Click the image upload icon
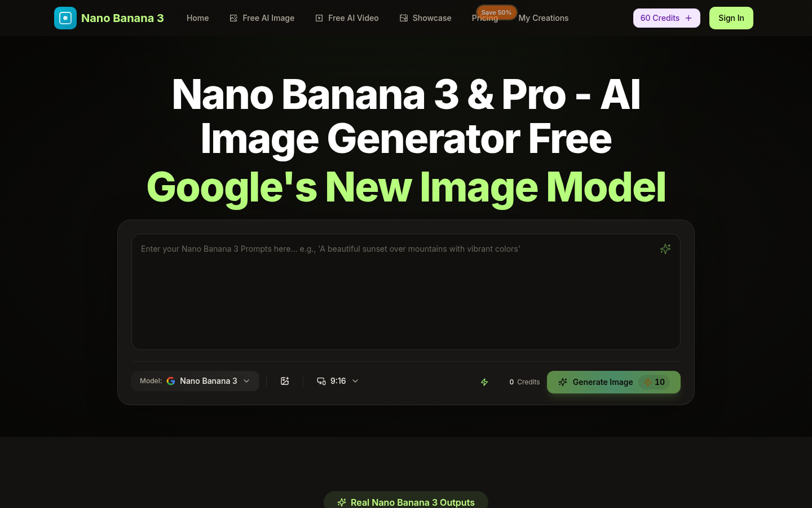Image resolution: width=812 pixels, height=508 pixels. pos(285,381)
